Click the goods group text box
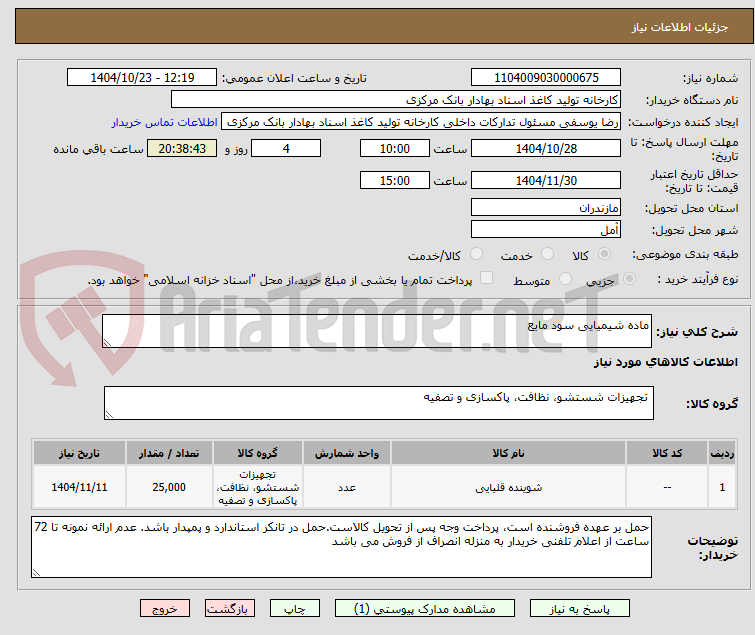This screenshot has width=755, height=635. (379, 403)
